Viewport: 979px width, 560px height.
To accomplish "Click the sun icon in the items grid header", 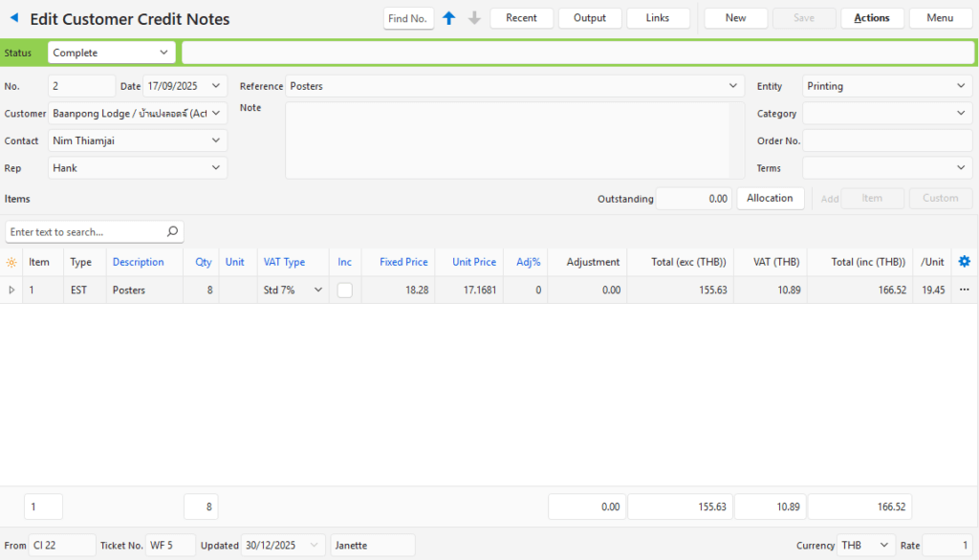I will click(x=11, y=262).
